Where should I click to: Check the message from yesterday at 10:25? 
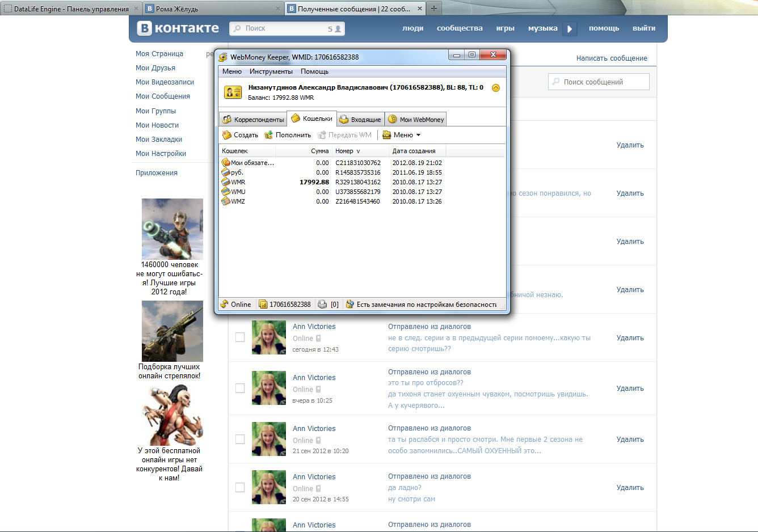(x=240, y=389)
